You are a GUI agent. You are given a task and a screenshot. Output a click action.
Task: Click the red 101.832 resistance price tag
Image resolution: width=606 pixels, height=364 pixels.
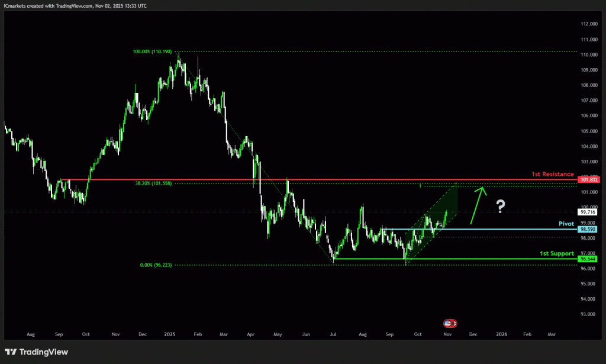(589, 179)
